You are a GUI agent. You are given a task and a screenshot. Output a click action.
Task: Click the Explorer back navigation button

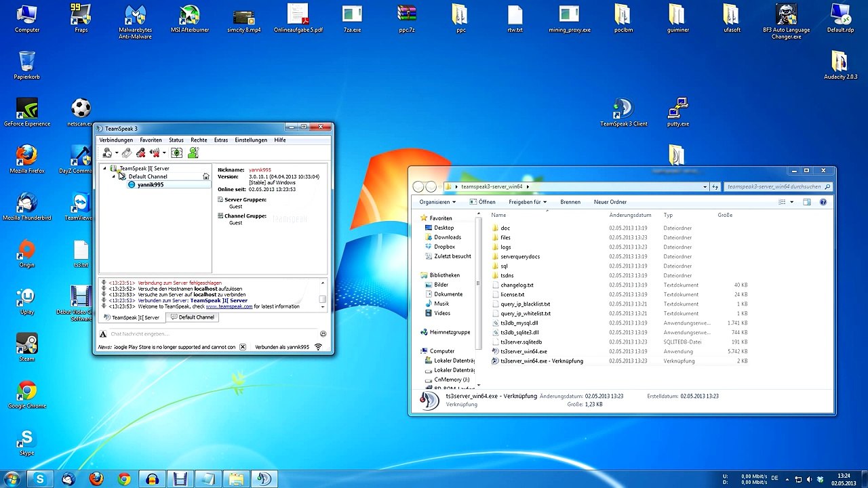418,187
